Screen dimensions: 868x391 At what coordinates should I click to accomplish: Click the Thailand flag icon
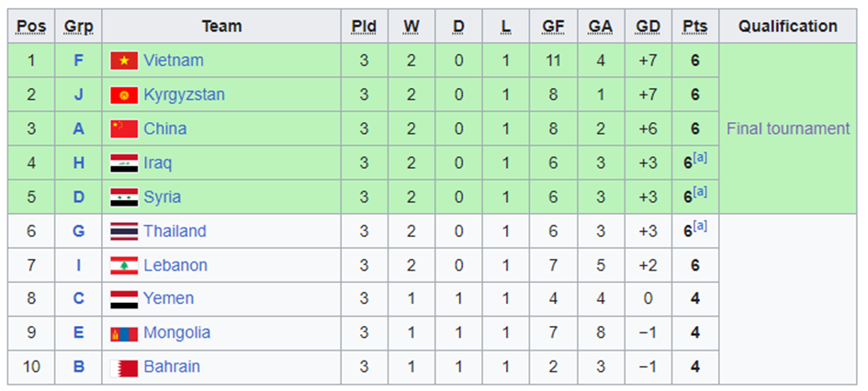pyautogui.click(x=124, y=231)
